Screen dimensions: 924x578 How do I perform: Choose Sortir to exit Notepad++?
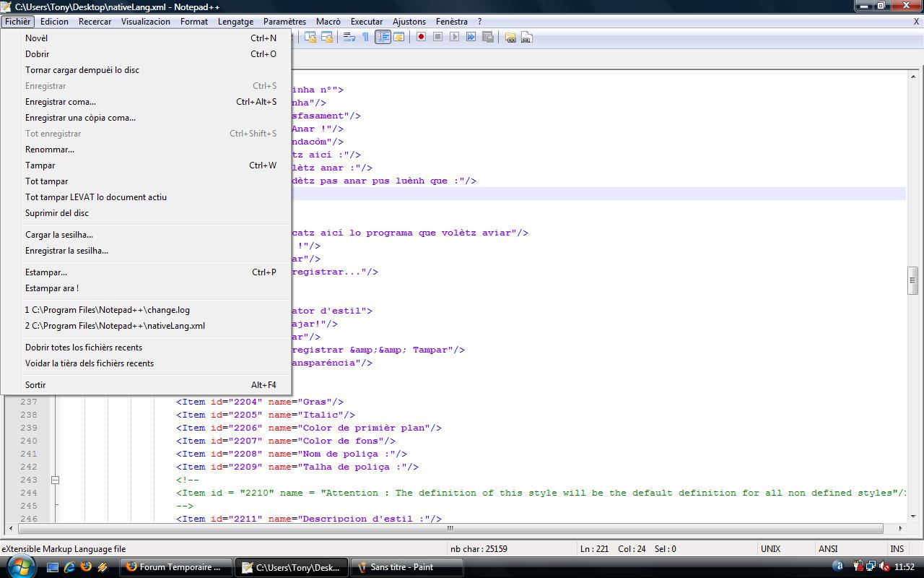[x=147, y=385]
